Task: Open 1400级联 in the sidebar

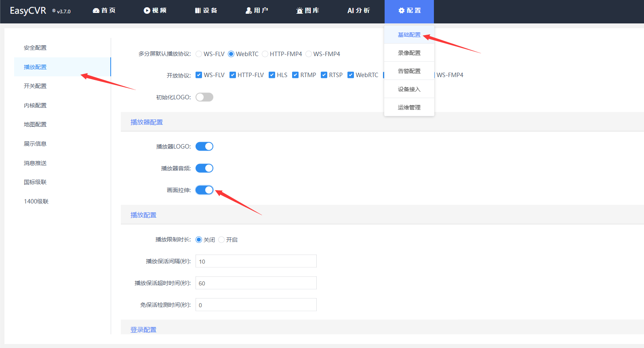Action: (62, 201)
